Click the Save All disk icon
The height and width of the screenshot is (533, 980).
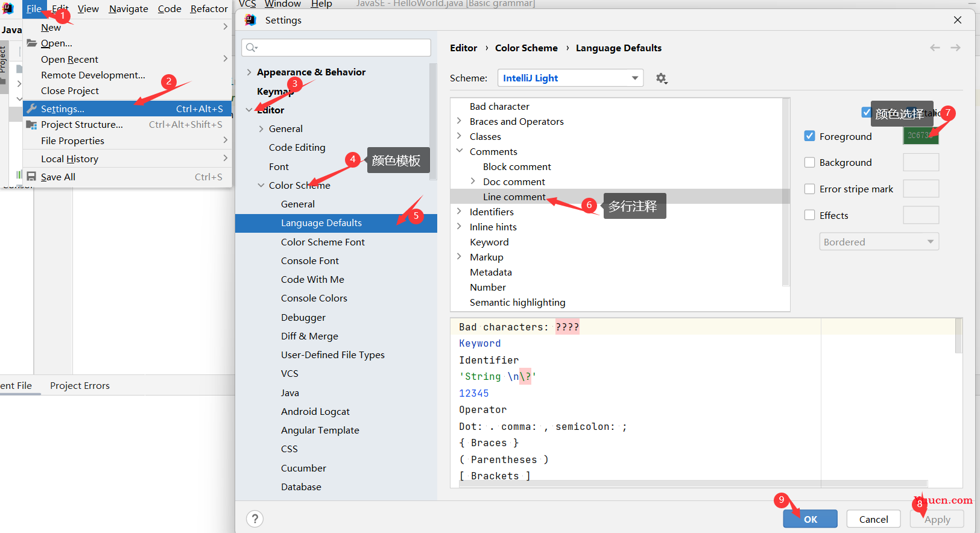31,176
